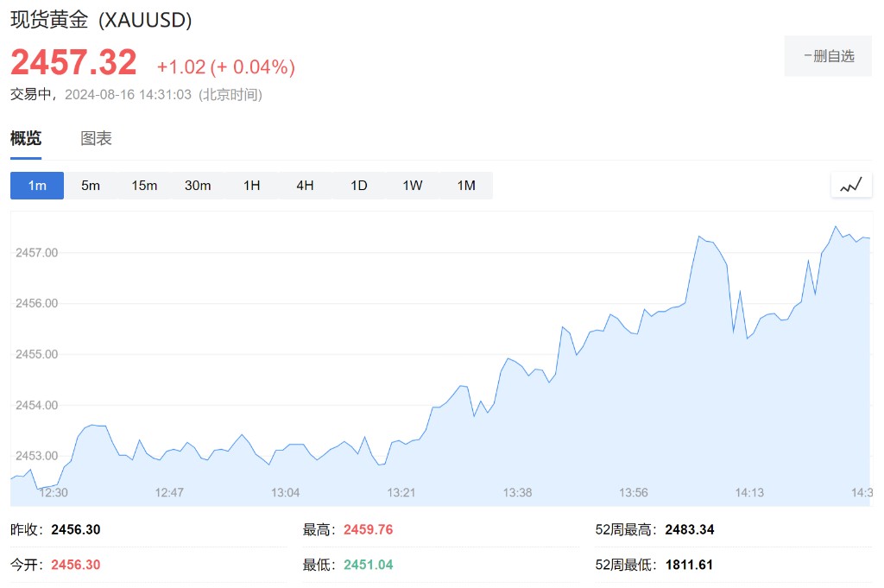Choose the 15m interval
884x588 pixels.
(x=144, y=186)
